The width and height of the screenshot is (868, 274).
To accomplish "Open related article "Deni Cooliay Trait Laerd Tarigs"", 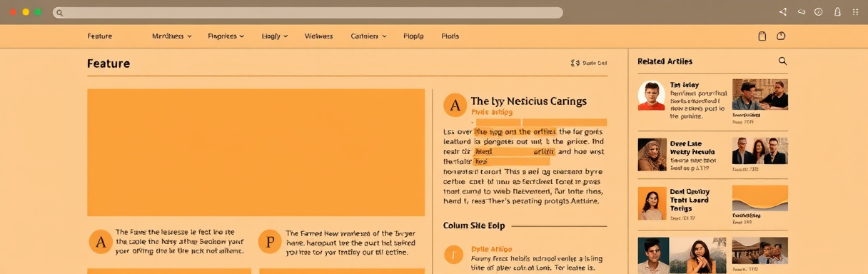I will click(690, 200).
